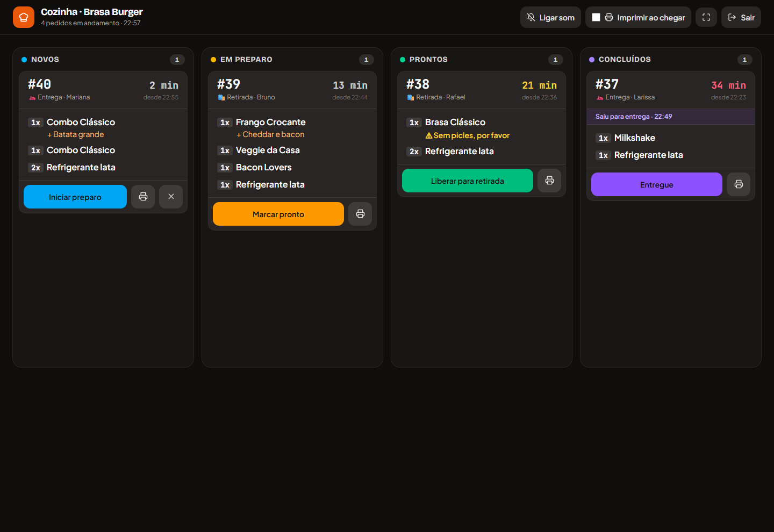Release order #38 for pickup
The image size is (774, 532).
click(x=468, y=181)
